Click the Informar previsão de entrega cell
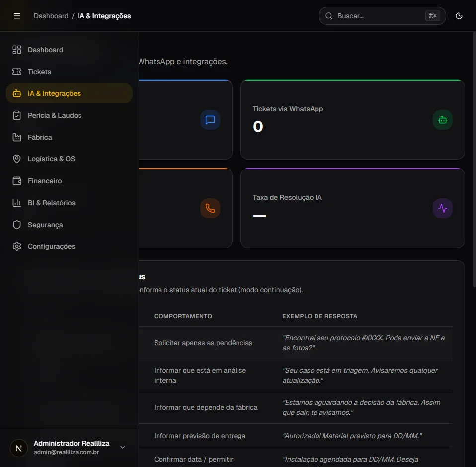Screen dimensions: 476x467 tap(200, 436)
